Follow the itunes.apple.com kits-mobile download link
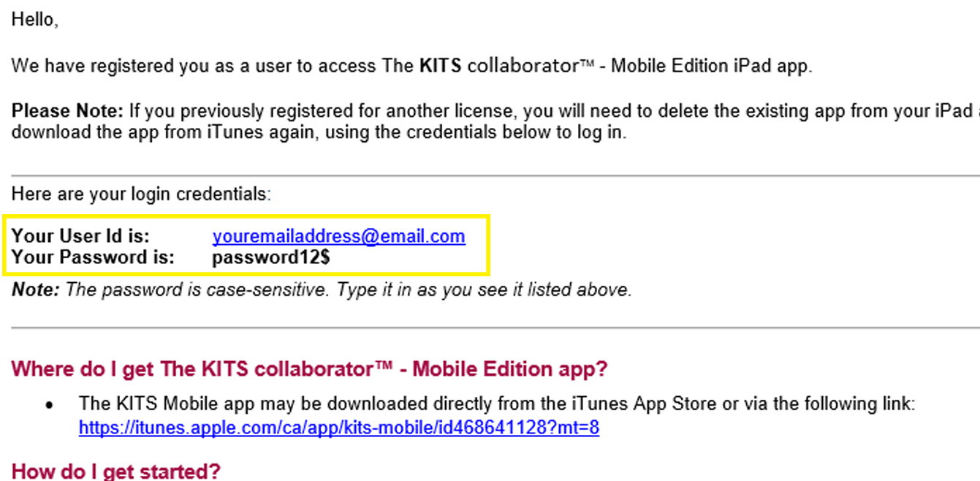 [x=339, y=428]
